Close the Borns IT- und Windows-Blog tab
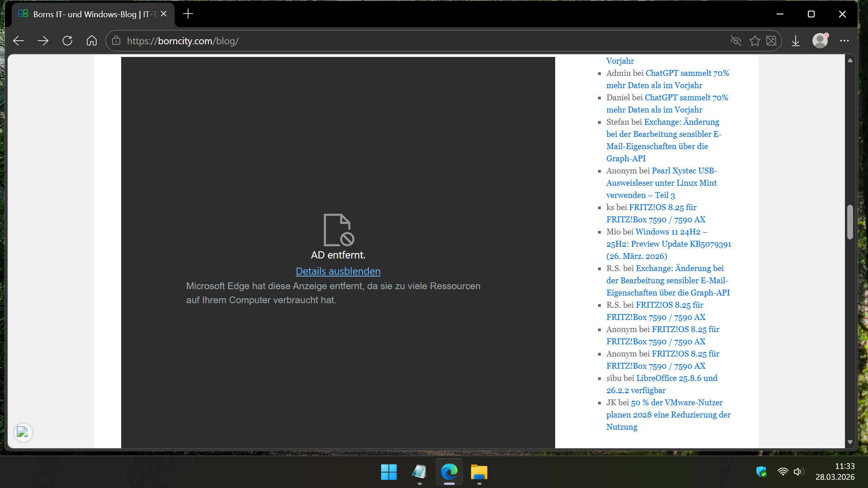 coord(164,14)
